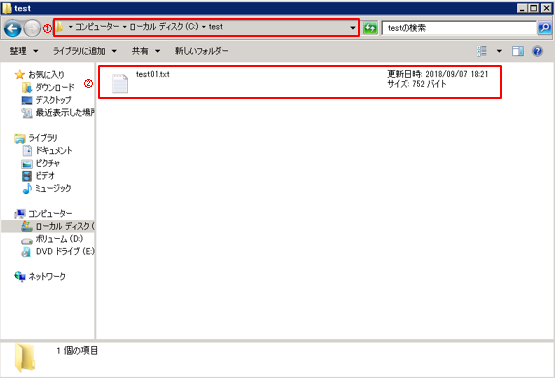Expand arrow before ローカル ディスク (C:) breadcrumb
The height and width of the screenshot is (378, 555).
coord(125,27)
